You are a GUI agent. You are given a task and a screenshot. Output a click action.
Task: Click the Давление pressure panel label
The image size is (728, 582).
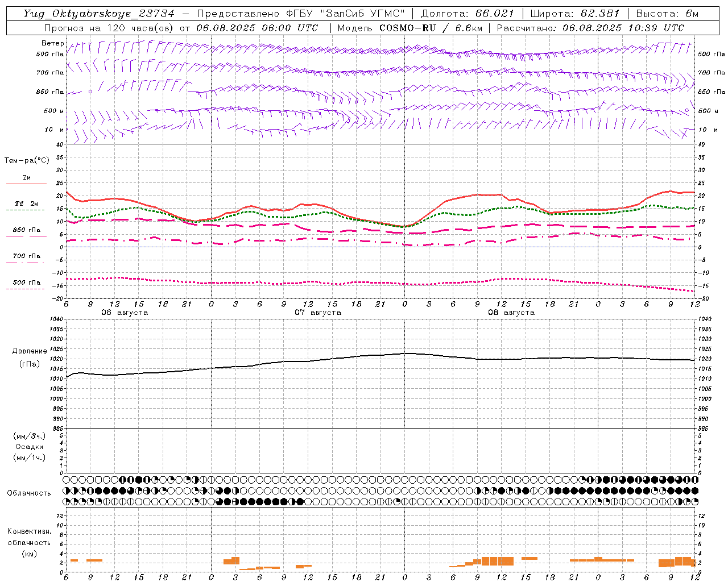pos(30,351)
